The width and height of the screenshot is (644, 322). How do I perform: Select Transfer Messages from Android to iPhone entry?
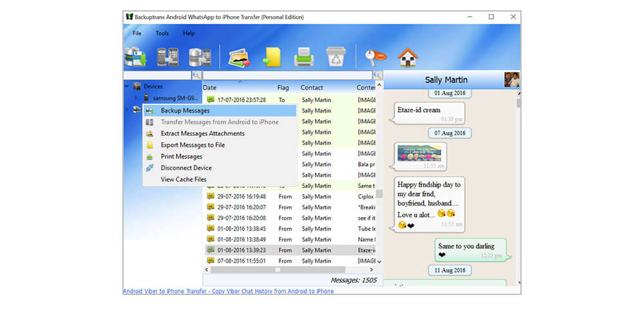pyautogui.click(x=220, y=122)
